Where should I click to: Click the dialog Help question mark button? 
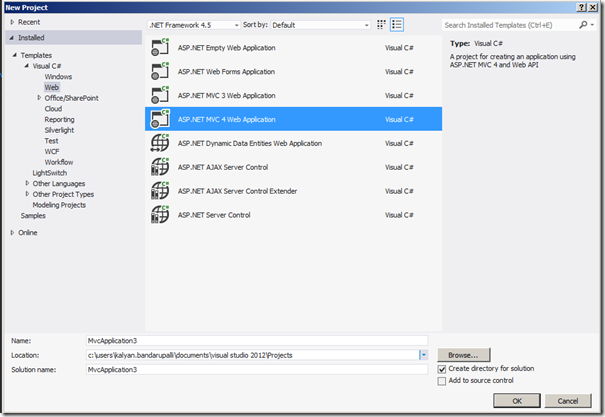coord(581,7)
